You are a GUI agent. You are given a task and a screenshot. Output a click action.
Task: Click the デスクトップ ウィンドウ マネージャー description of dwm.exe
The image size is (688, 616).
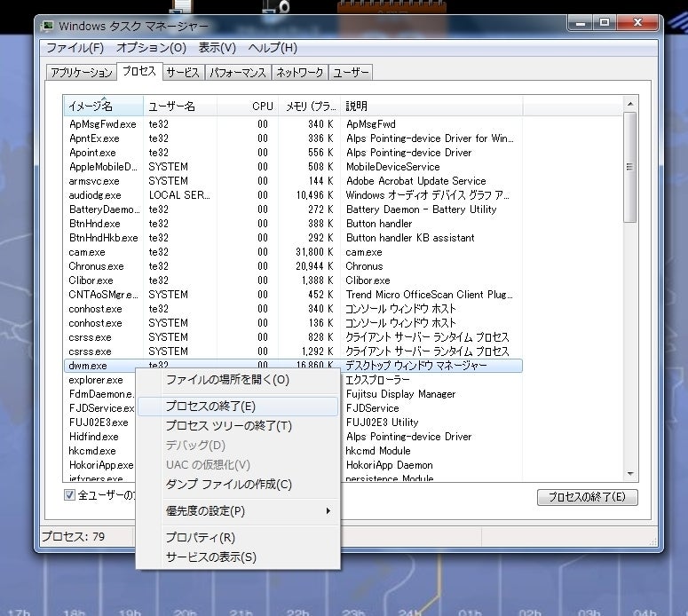click(x=416, y=366)
